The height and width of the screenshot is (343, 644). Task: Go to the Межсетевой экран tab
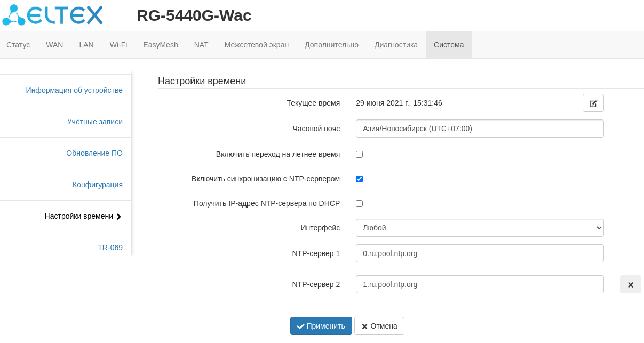tap(256, 45)
